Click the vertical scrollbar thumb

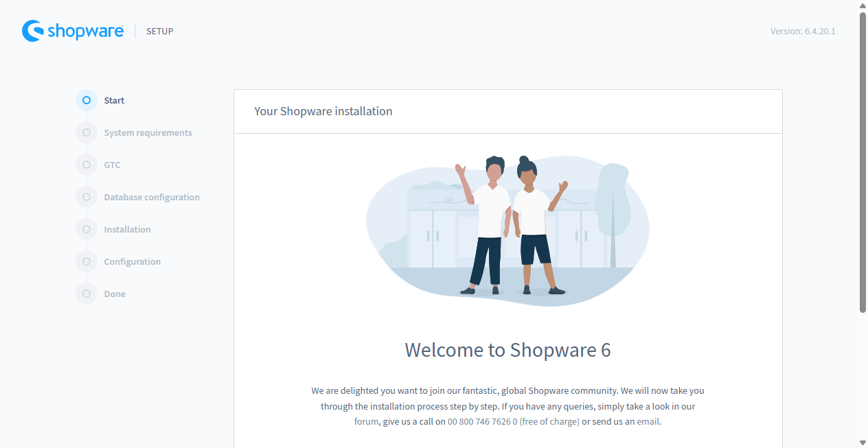[863, 163]
